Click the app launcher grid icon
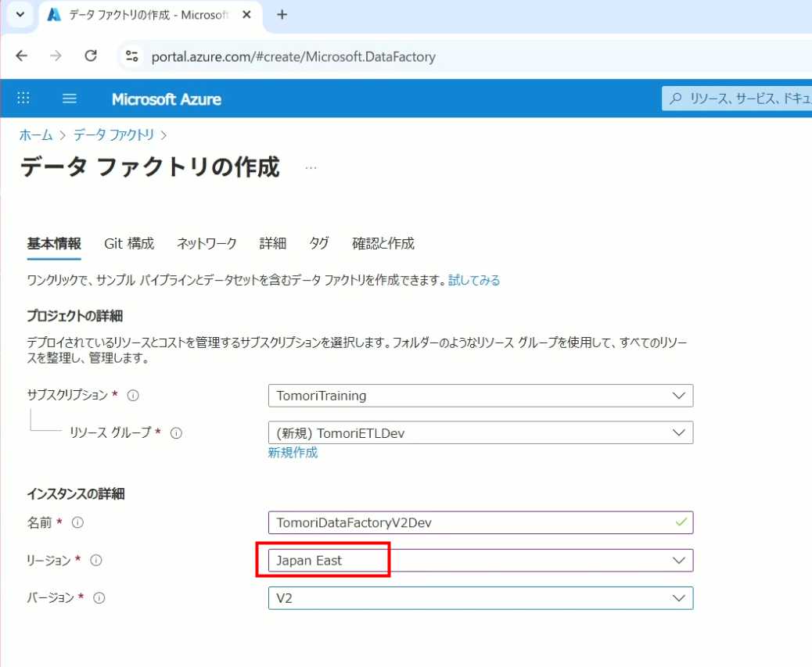 [23, 99]
